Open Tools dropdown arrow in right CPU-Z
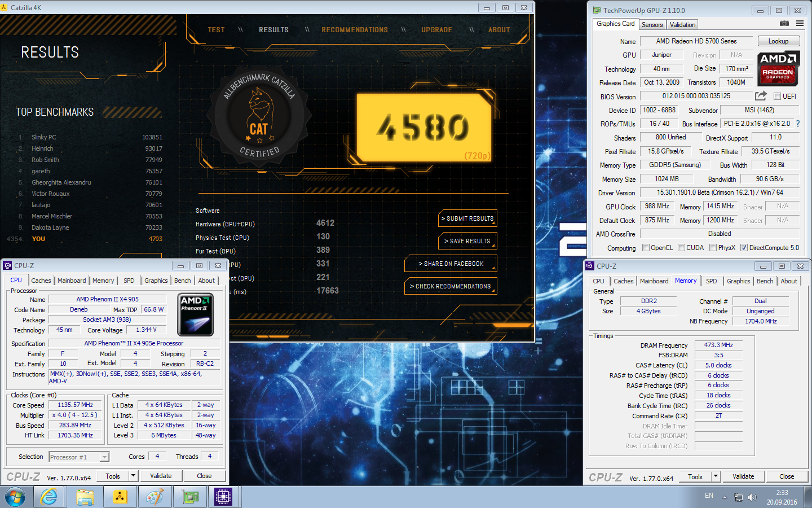 click(716, 476)
